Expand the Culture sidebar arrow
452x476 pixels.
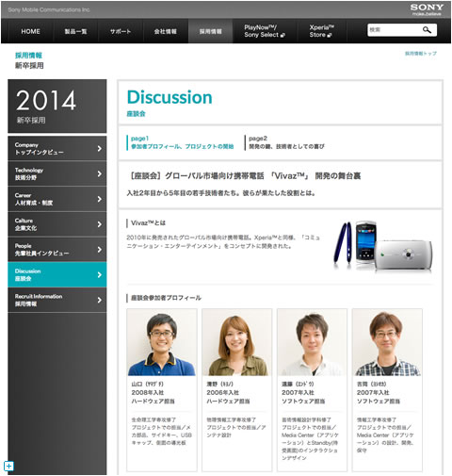tap(100, 224)
